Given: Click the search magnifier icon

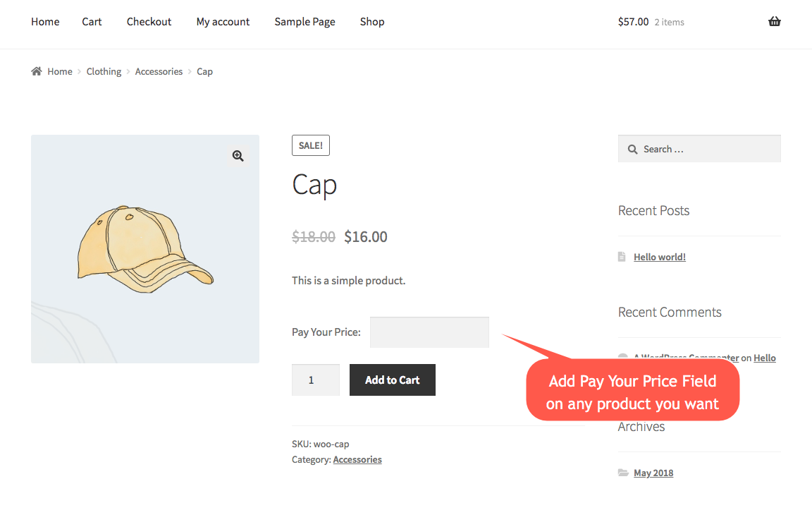Looking at the screenshot, I should pos(632,148).
